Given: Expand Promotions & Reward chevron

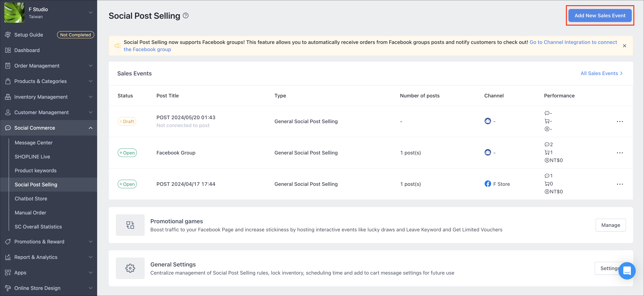Looking at the screenshot, I should pyautogui.click(x=90, y=242).
